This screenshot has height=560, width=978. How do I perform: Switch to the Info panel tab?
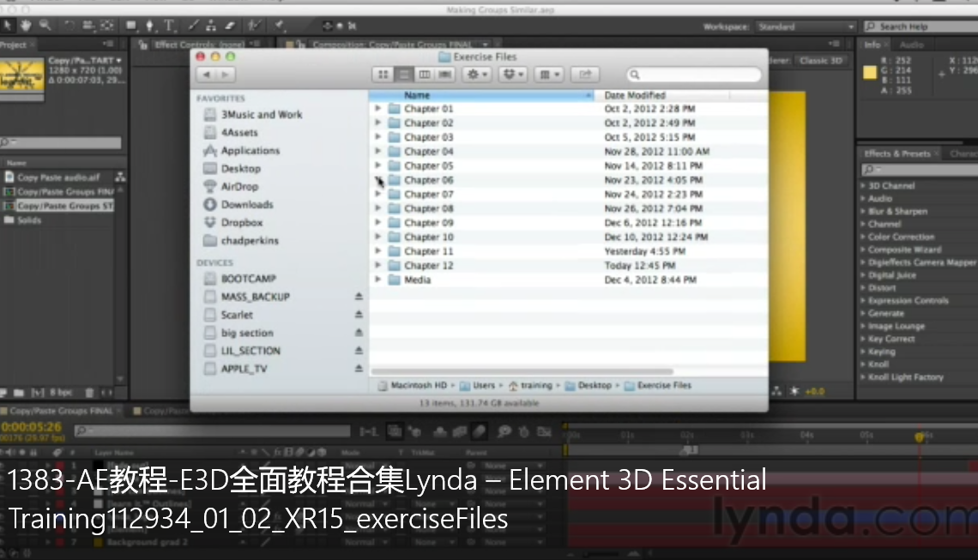coord(872,45)
